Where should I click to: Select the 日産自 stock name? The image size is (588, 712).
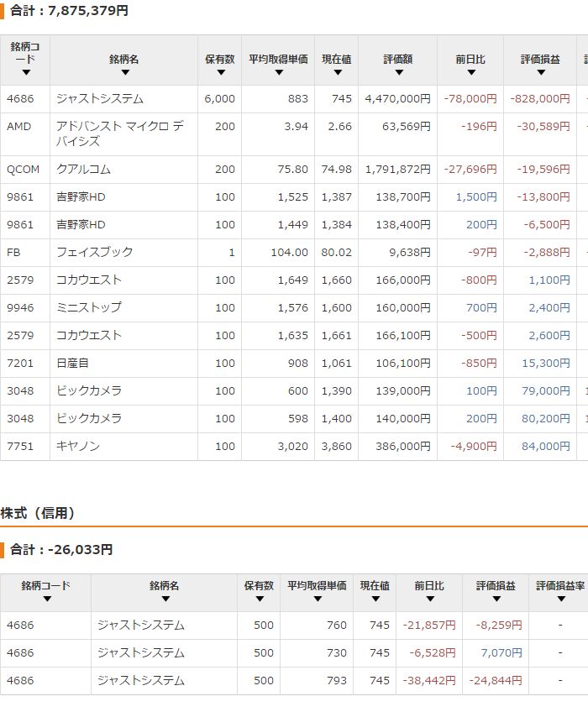(x=72, y=363)
